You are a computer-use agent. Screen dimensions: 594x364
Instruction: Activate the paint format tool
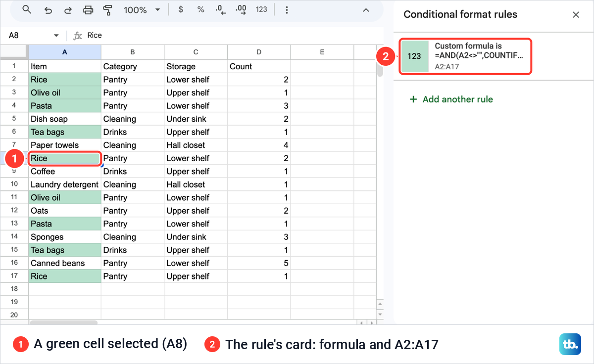pos(107,10)
